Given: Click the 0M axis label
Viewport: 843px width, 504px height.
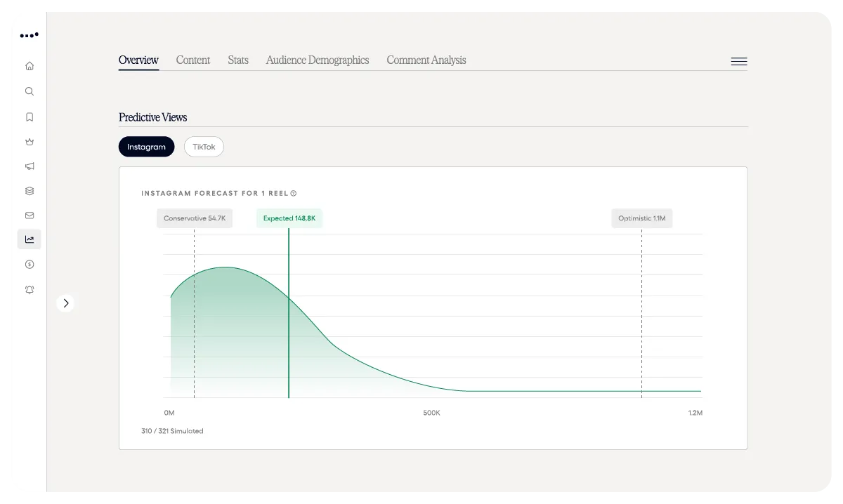Looking at the screenshot, I should tap(169, 413).
